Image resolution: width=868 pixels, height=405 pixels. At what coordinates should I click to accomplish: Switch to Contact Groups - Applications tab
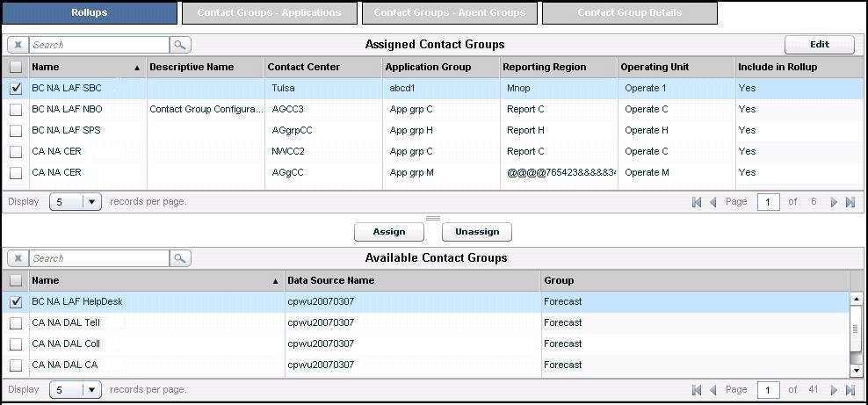[269, 13]
